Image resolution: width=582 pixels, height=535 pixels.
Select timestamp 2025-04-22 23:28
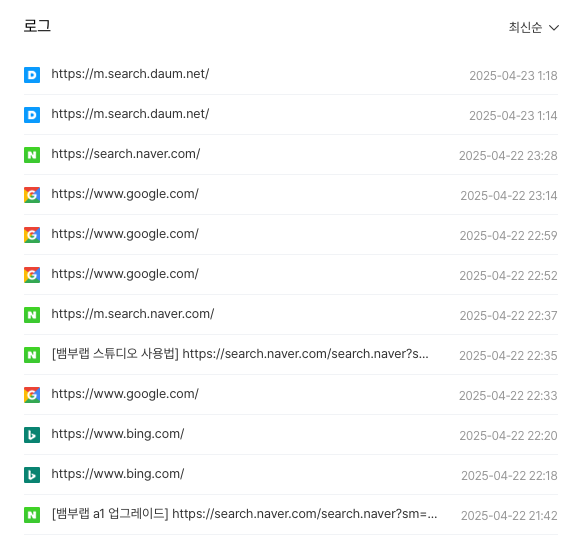pos(508,156)
